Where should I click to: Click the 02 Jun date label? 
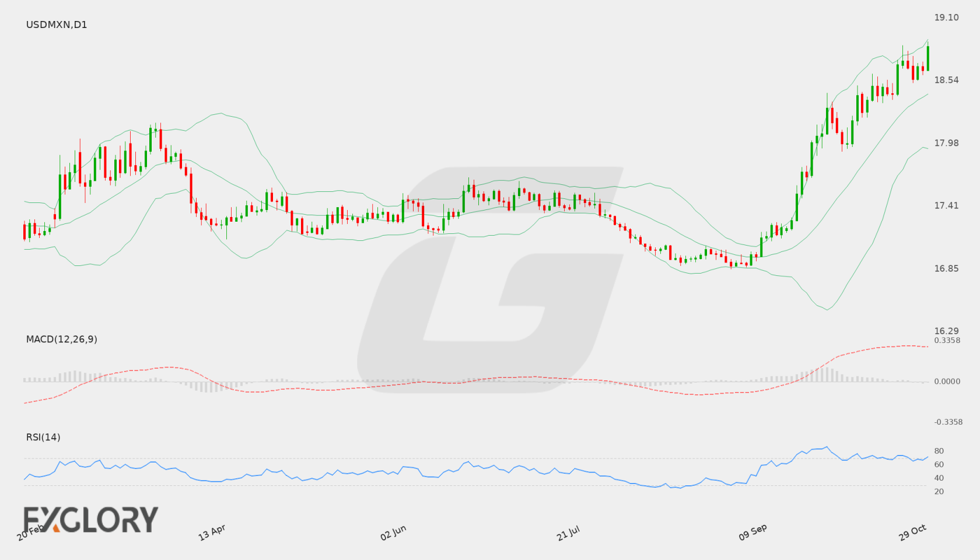[393, 533]
